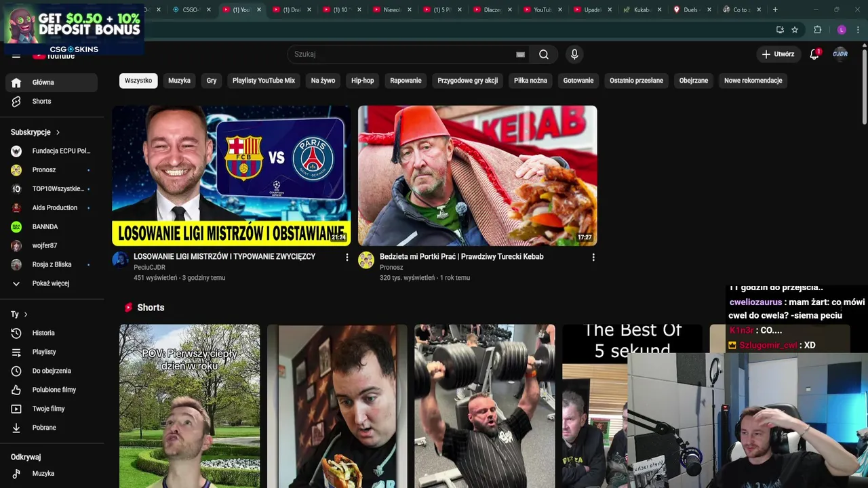This screenshot has height=488, width=868.
Task: Select the Muzyka filter chip
Action: [179, 81]
